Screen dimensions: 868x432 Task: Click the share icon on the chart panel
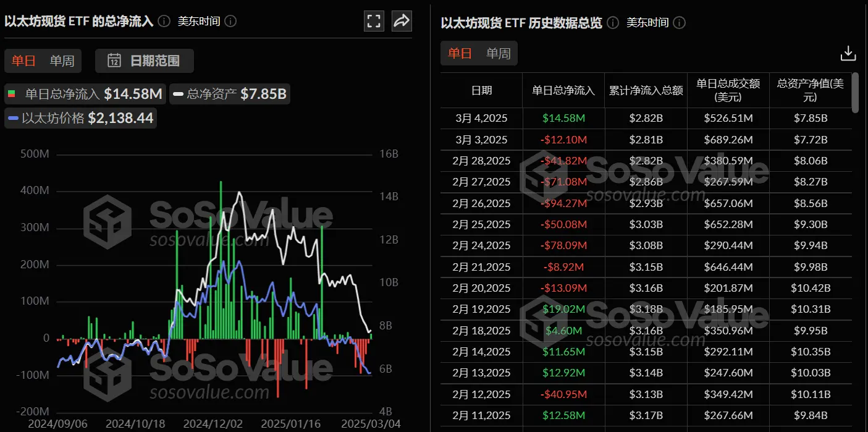tap(402, 20)
